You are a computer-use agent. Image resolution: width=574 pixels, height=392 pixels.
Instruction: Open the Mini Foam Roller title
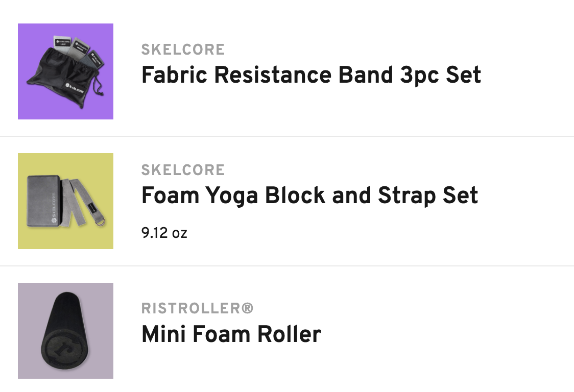231,334
